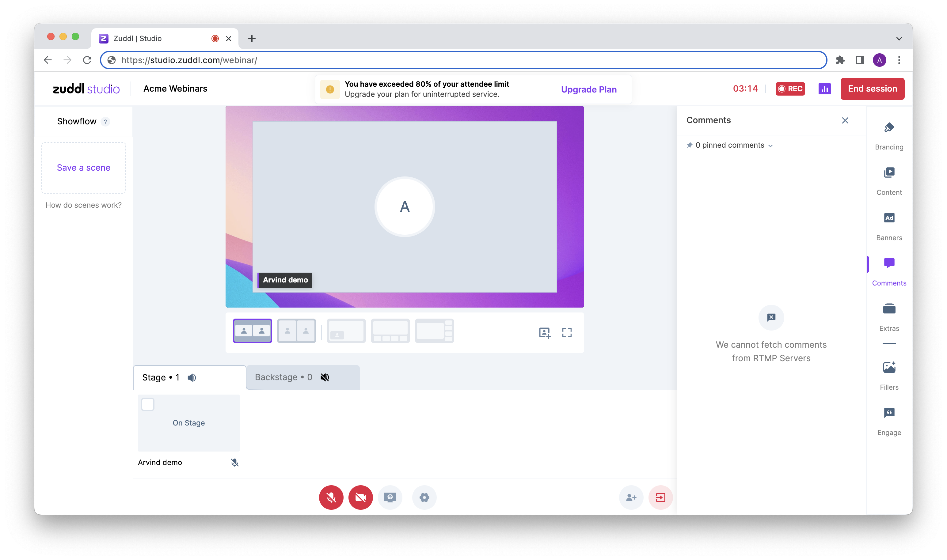
Task: Open Chrome tab search dropdown arrow
Action: click(x=899, y=39)
